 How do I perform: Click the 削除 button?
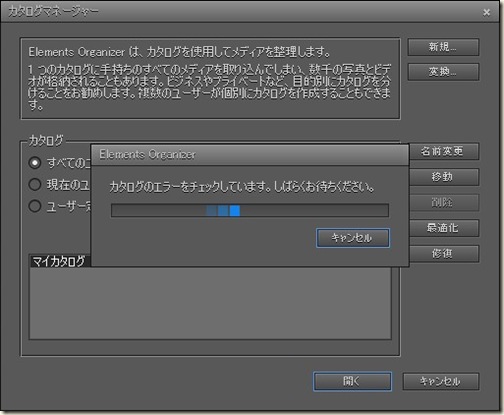pos(444,202)
